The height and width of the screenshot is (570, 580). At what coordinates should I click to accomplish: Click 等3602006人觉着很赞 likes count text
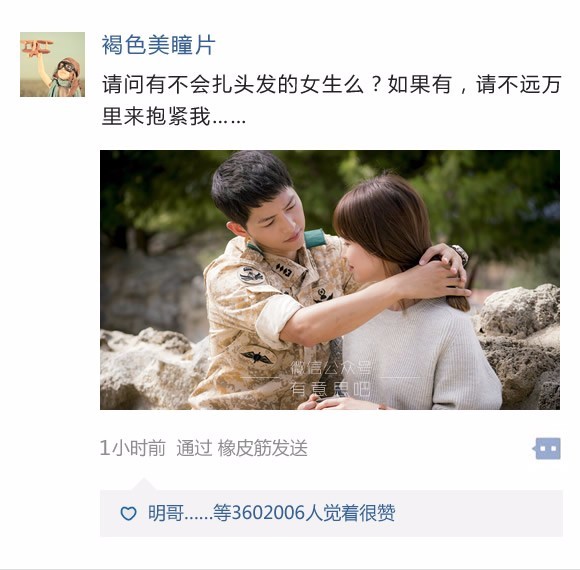coord(304,513)
